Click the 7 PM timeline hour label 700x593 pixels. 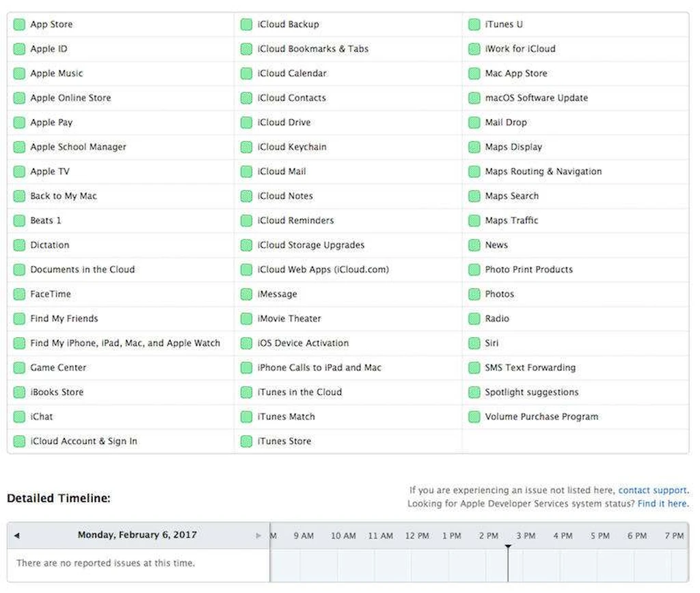coord(674,536)
